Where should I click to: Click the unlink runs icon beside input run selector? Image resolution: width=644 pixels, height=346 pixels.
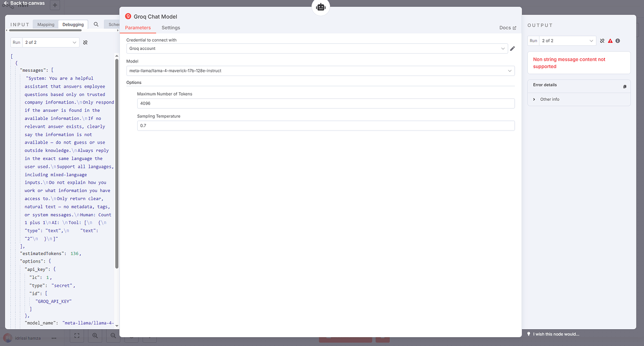pyautogui.click(x=85, y=42)
